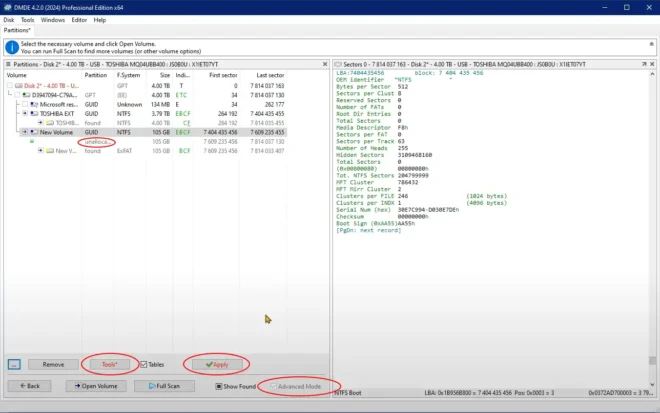660x413 pixels.
Task: Click the Apply button
Action: click(217, 365)
